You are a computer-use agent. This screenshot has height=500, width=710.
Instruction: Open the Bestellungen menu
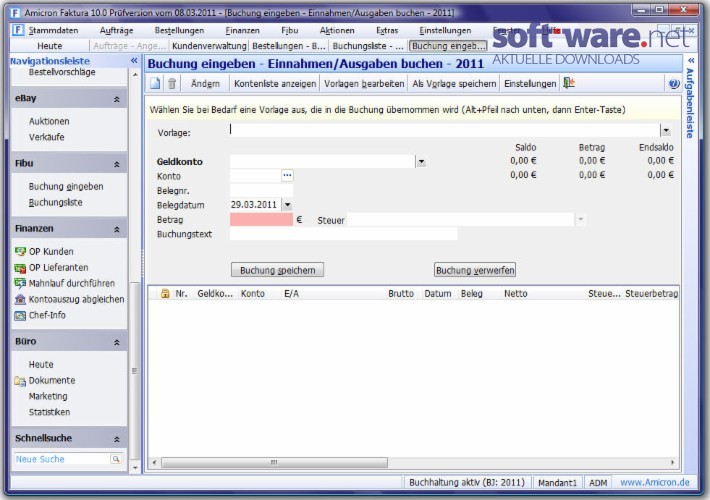[179, 30]
